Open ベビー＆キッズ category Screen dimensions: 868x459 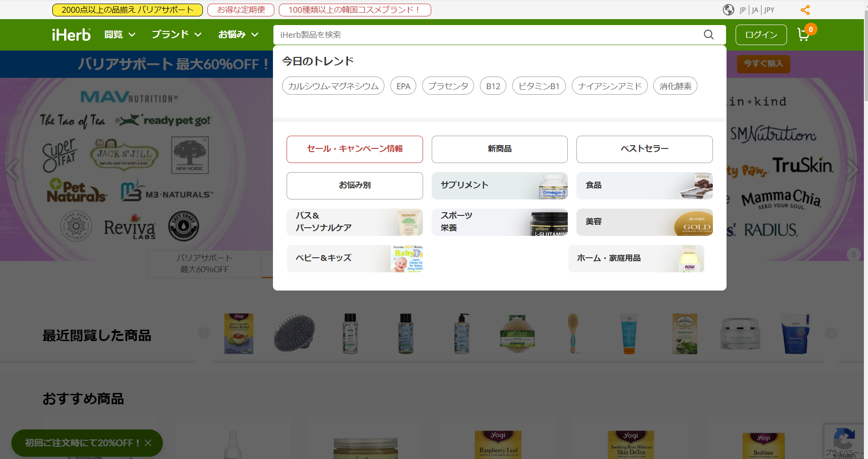(x=355, y=258)
